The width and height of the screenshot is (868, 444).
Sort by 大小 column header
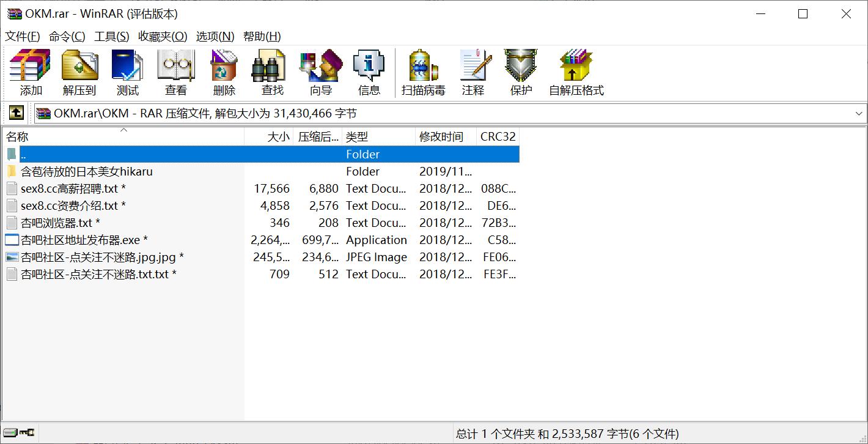(269, 136)
